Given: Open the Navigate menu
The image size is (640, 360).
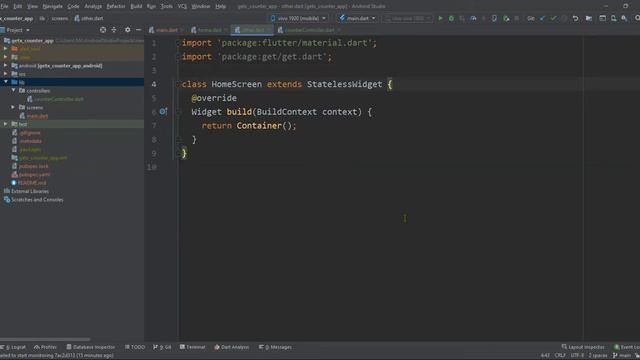Looking at the screenshot, I should pyautogui.click(x=53, y=6).
